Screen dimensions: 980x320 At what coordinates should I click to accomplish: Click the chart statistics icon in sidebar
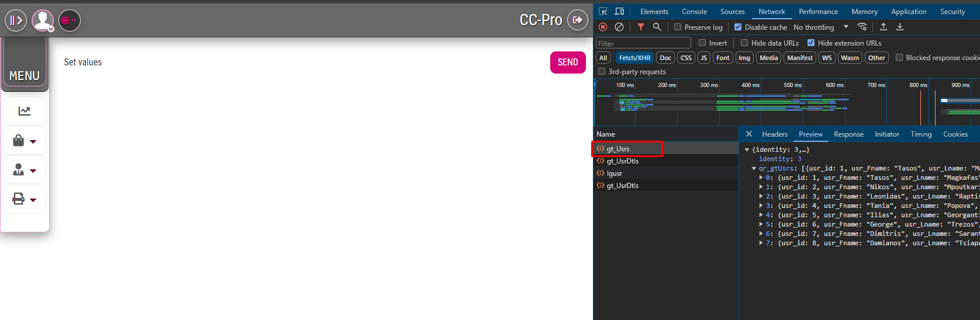[x=25, y=111]
